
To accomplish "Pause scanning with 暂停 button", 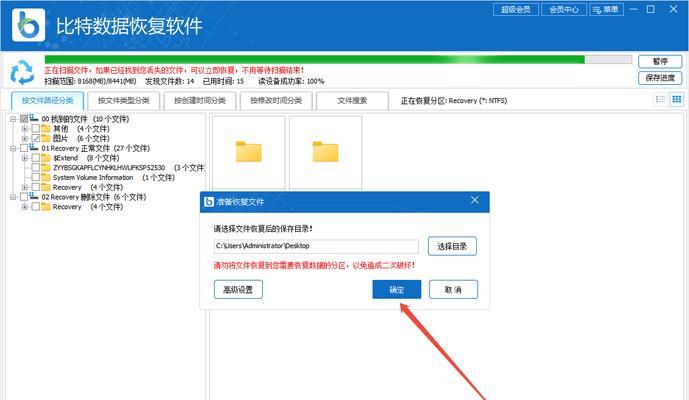I will click(660, 61).
